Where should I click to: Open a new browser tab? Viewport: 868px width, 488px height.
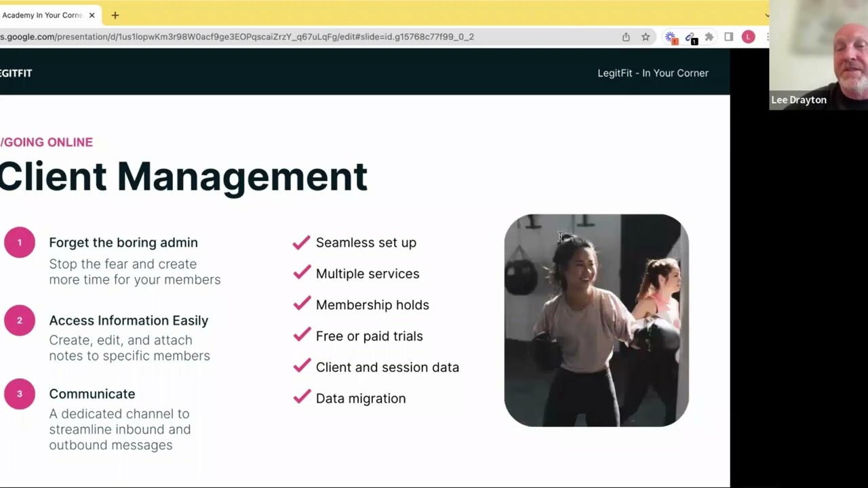(115, 15)
